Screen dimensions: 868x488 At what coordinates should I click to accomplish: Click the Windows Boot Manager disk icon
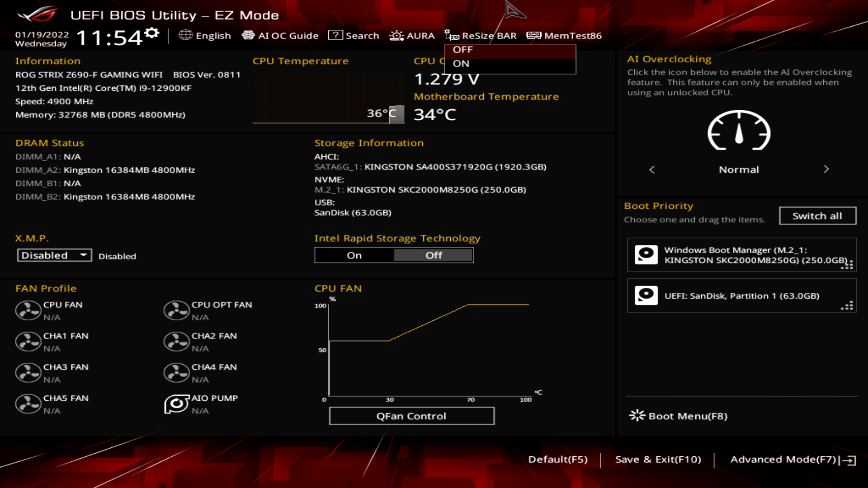coord(646,255)
